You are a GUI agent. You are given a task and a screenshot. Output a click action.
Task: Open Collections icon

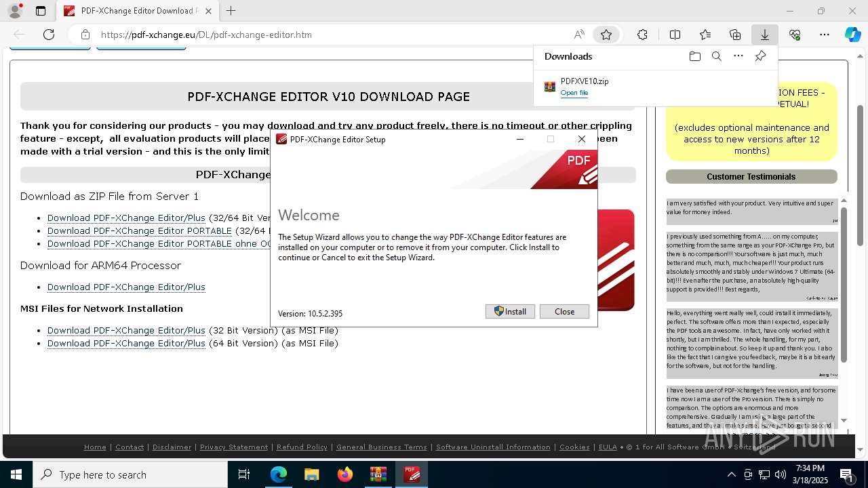point(735,35)
